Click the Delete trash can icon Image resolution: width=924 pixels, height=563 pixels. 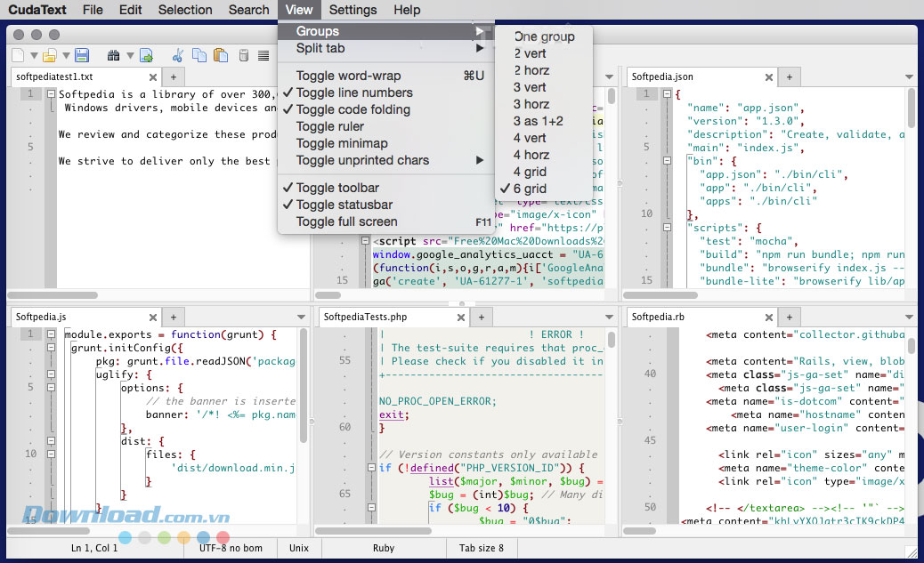[243, 56]
